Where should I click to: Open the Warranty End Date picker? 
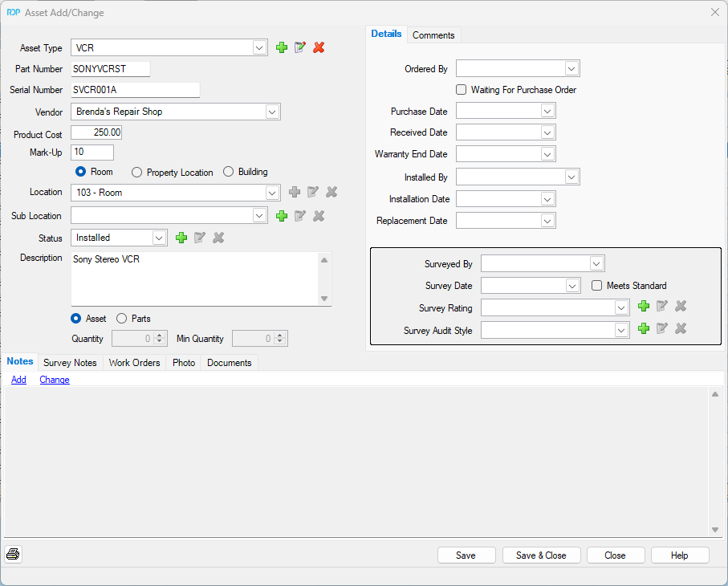tap(548, 154)
